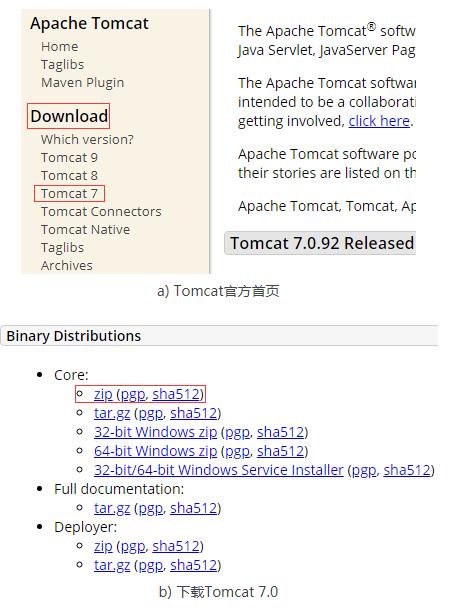
Task: Download the Core zip file
Action: click(103, 394)
